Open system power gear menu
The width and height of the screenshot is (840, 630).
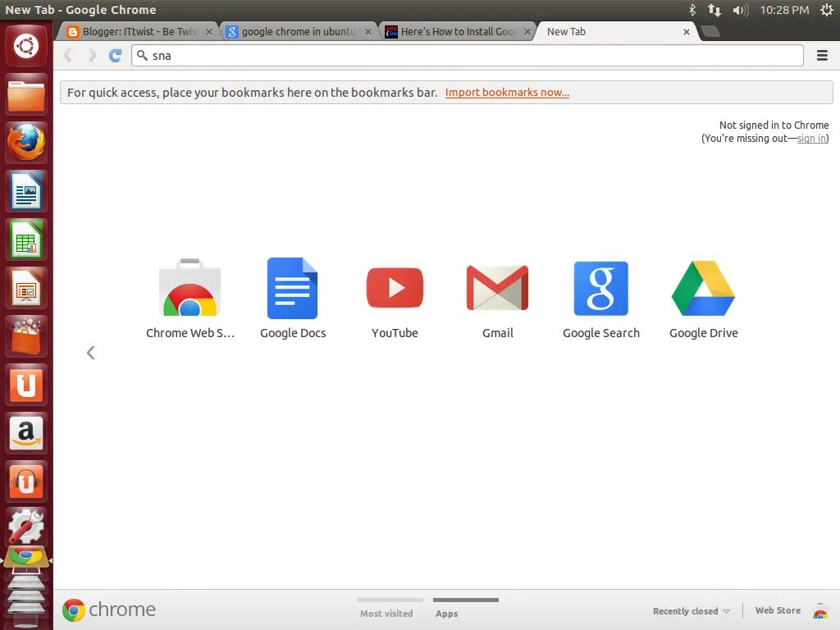coord(827,10)
